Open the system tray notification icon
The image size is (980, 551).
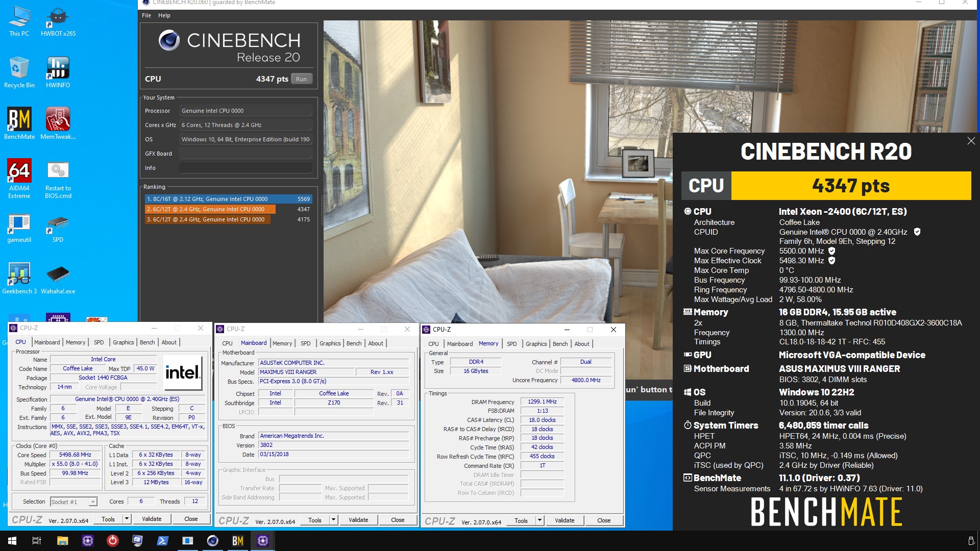click(971, 541)
